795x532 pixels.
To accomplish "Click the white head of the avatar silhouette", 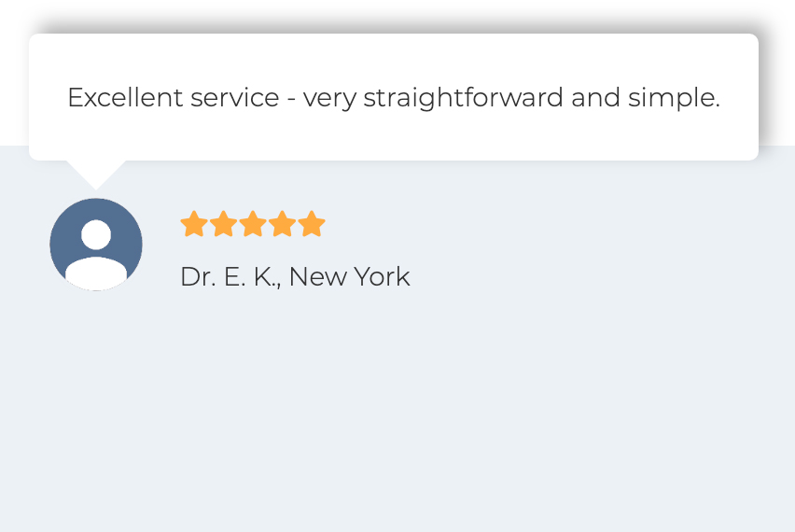I will [96, 235].
